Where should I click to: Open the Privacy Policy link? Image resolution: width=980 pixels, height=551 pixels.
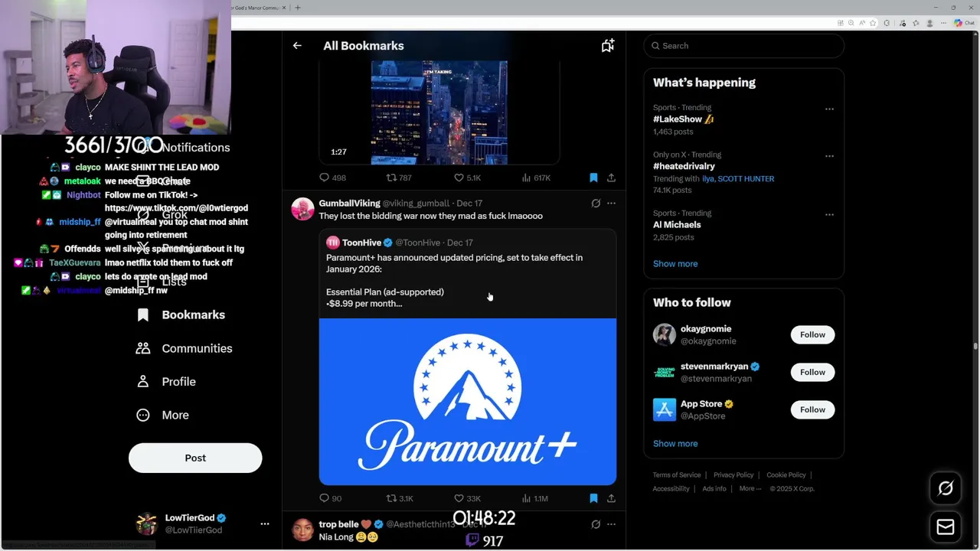733,475
